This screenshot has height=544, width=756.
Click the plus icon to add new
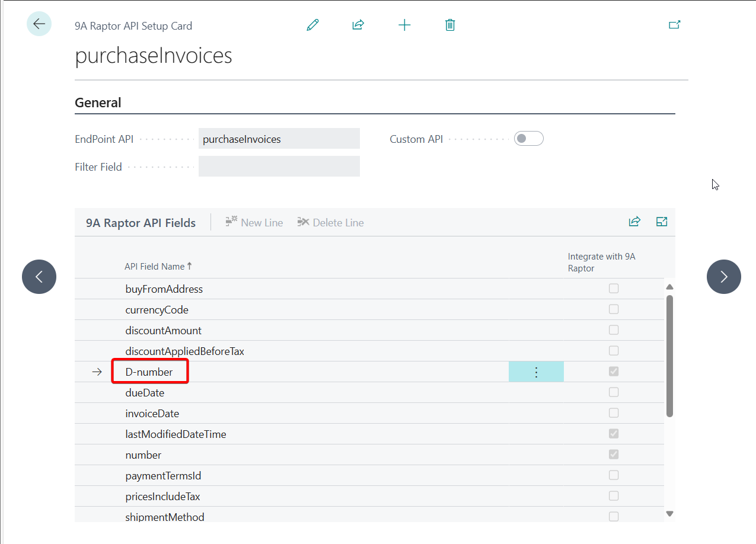coord(404,25)
